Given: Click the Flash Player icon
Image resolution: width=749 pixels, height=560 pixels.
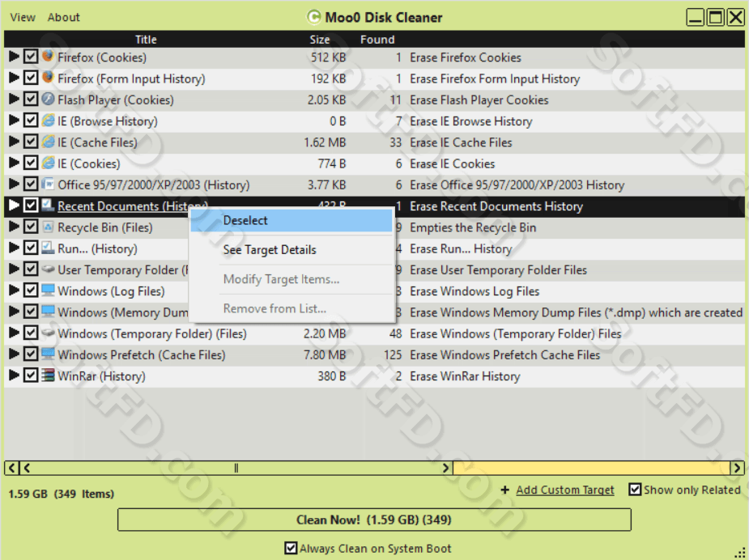Looking at the screenshot, I should [48, 99].
